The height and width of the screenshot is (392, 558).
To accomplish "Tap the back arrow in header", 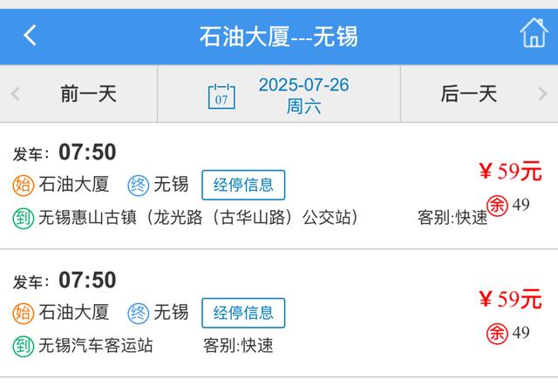I will click(30, 36).
